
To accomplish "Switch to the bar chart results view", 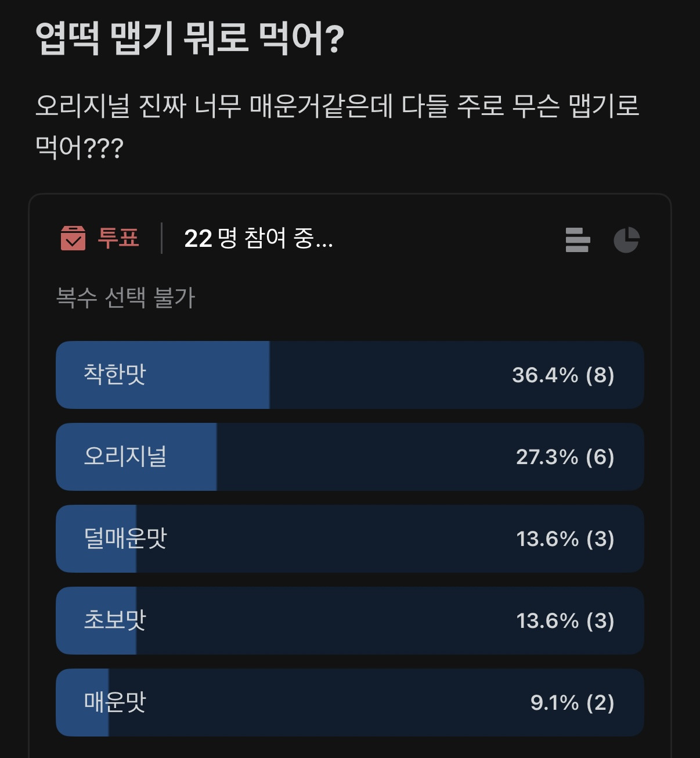I will (577, 240).
